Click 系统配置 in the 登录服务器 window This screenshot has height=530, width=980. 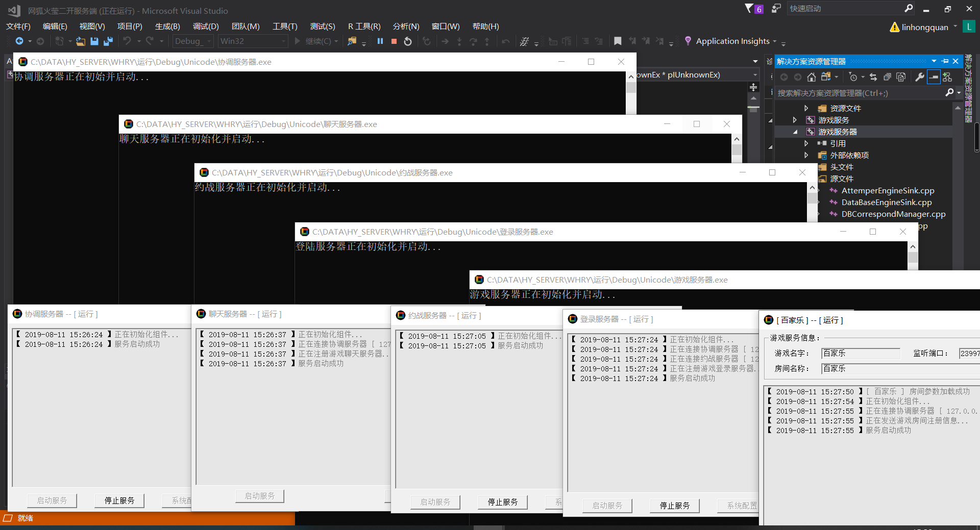[739, 506]
